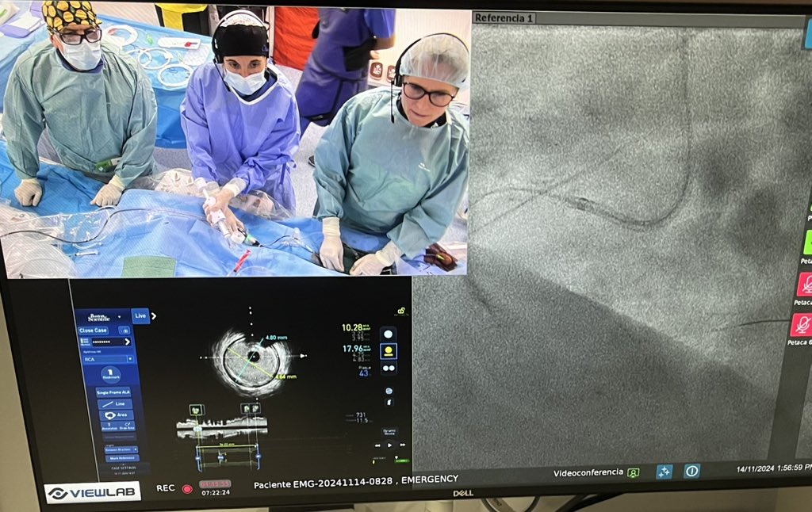
Task: Open the Boston Scientific logo dropdown arrow
Action: (x=119, y=317)
